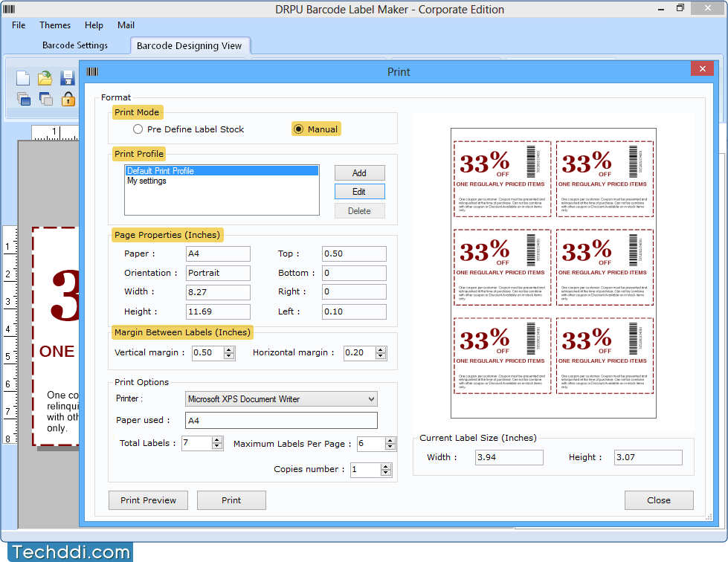Screen dimensions: 728x562
Task: Click the Send to Back layers icon
Action: click(45, 99)
